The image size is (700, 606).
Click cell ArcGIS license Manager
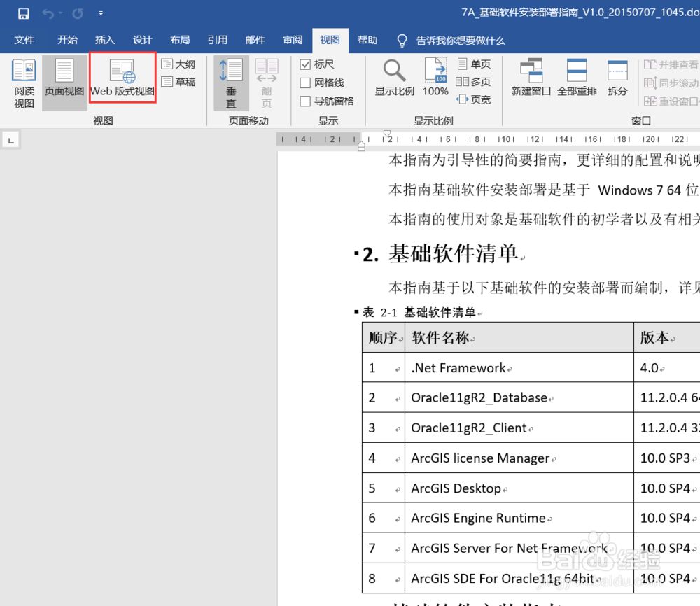(519, 458)
